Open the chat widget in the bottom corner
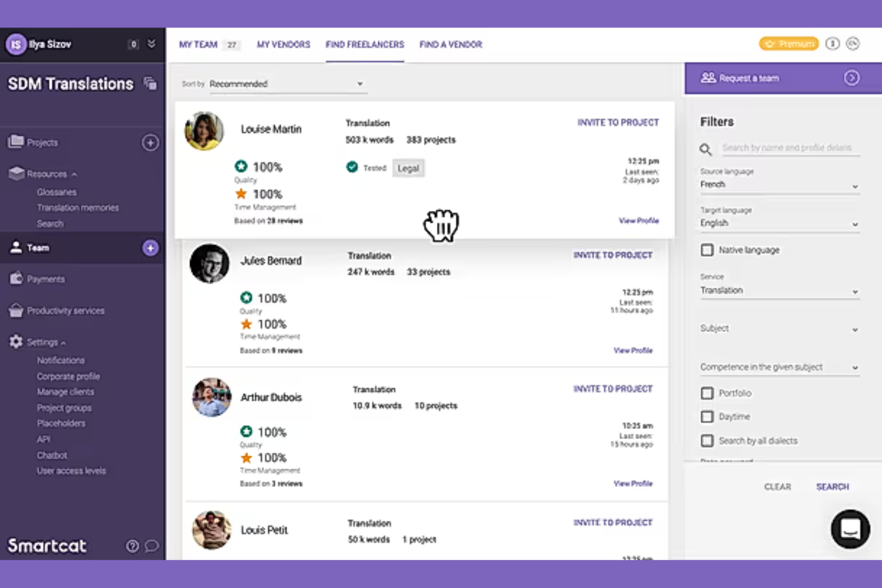Screen dimensions: 882x588 click(x=850, y=529)
